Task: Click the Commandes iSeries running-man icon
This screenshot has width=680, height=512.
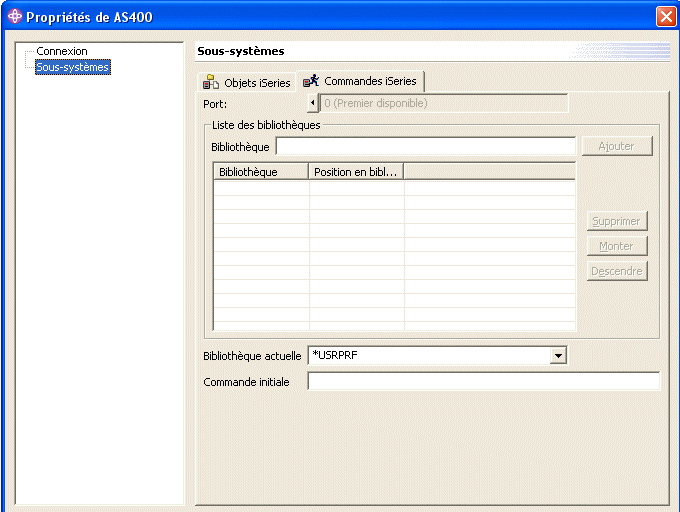Action: (x=311, y=81)
